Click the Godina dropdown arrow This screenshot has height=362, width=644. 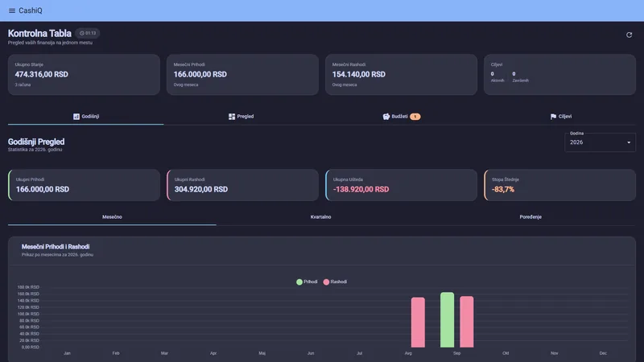(x=629, y=142)
